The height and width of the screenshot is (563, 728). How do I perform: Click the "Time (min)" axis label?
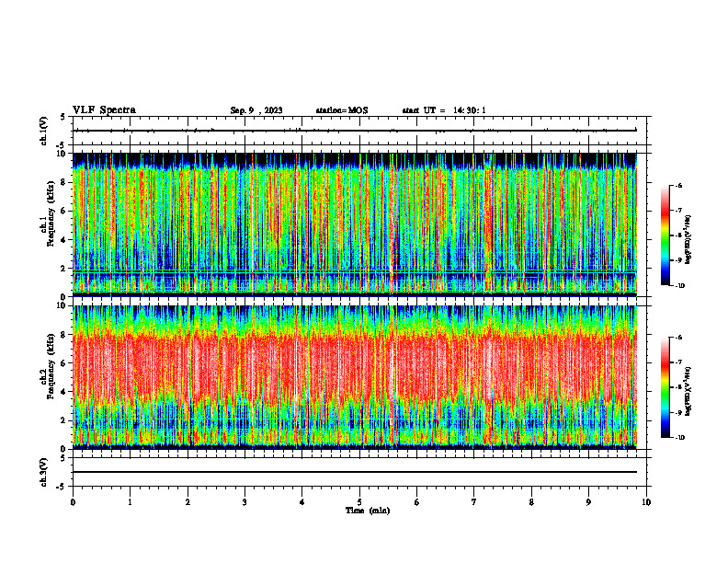pyautogui.click(x=368, y=511)
